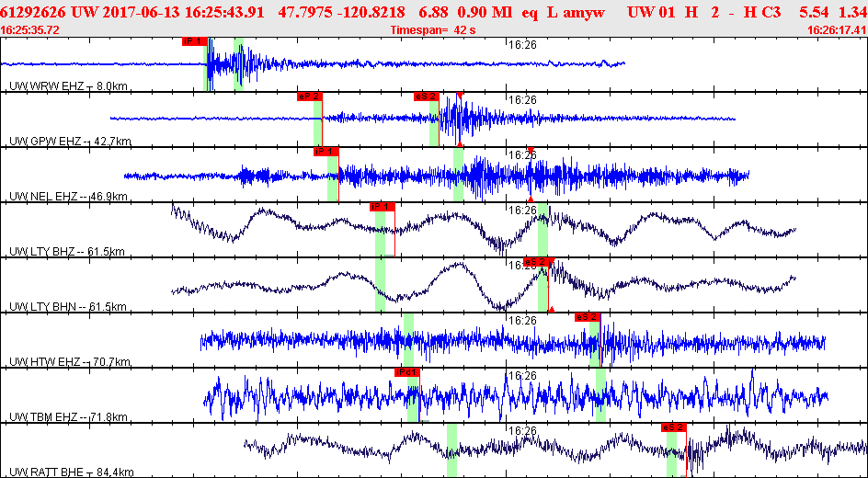The image size is (868, 478).
Task: Click the iP 1 pick flag on WRW trace
Action: click(195, 41)
